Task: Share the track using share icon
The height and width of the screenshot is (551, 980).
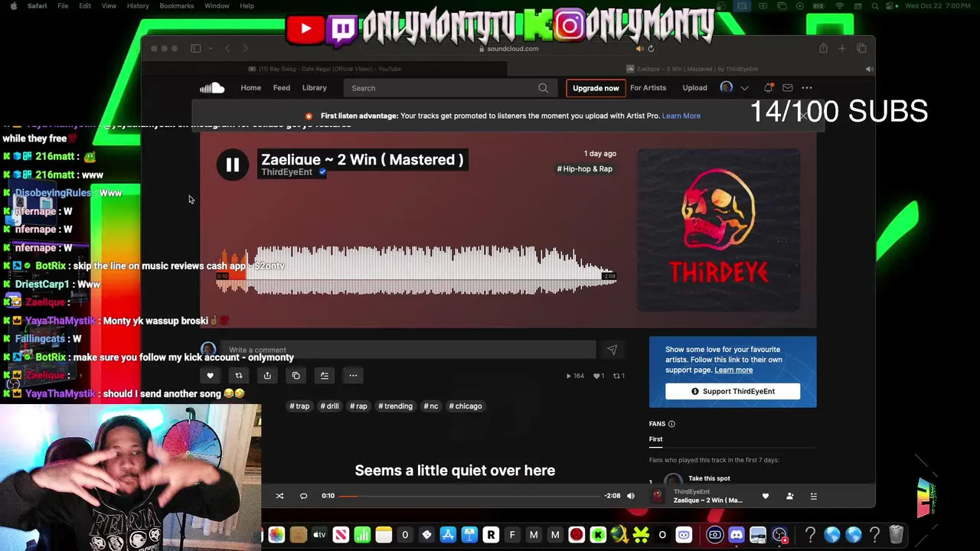Action: click(x=267, y=376)
